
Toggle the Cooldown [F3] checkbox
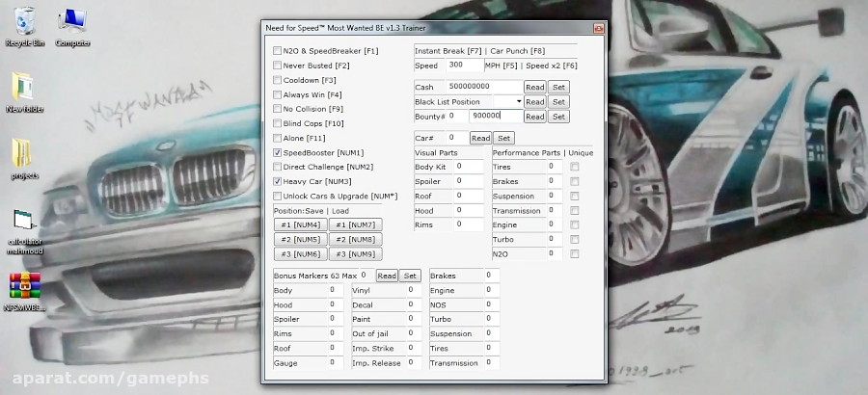(x=278, y=80)
